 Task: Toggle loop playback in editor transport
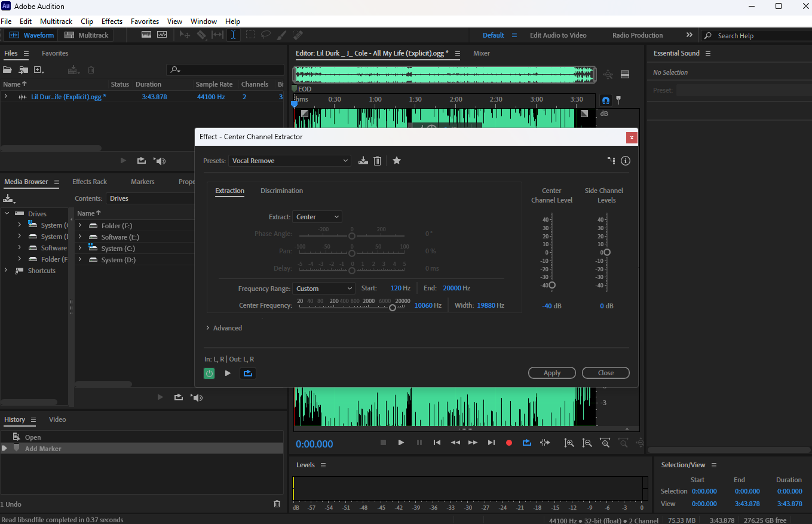coord(526,443)
